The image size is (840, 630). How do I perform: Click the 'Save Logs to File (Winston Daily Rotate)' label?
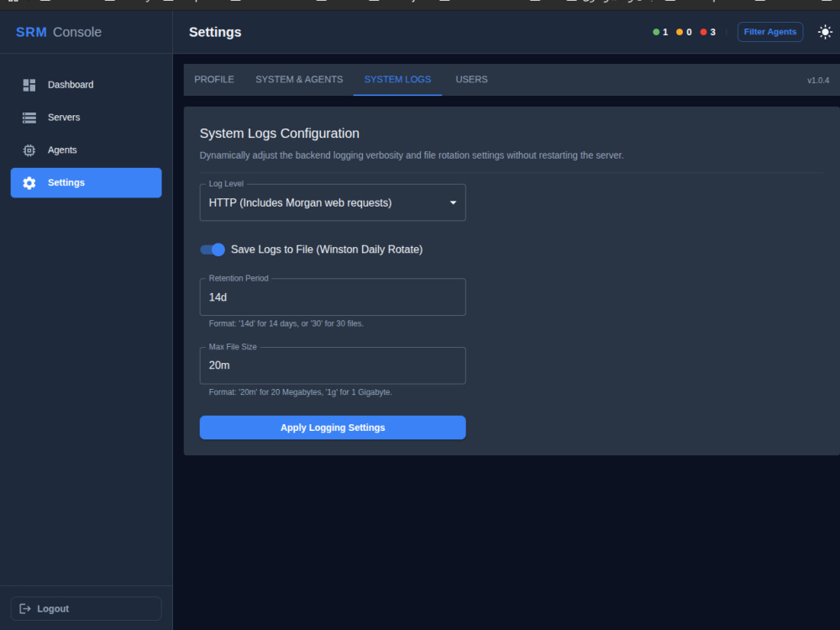tap(327, 249)
